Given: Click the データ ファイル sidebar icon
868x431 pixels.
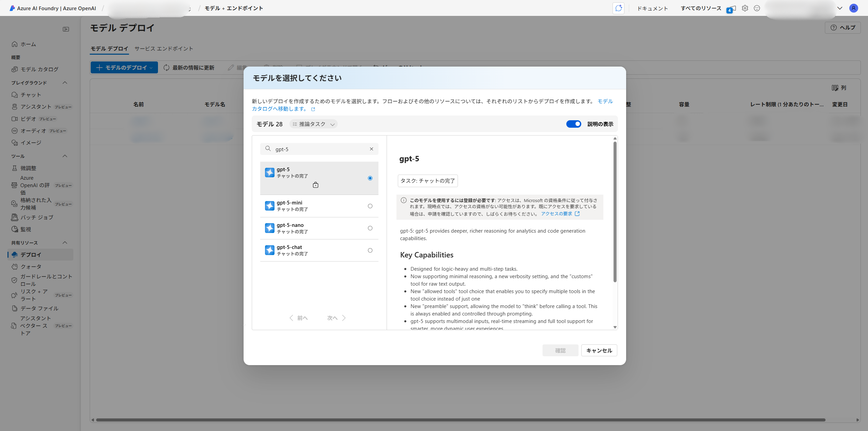Looking at the screenshot, I should (x=14, y=308).
